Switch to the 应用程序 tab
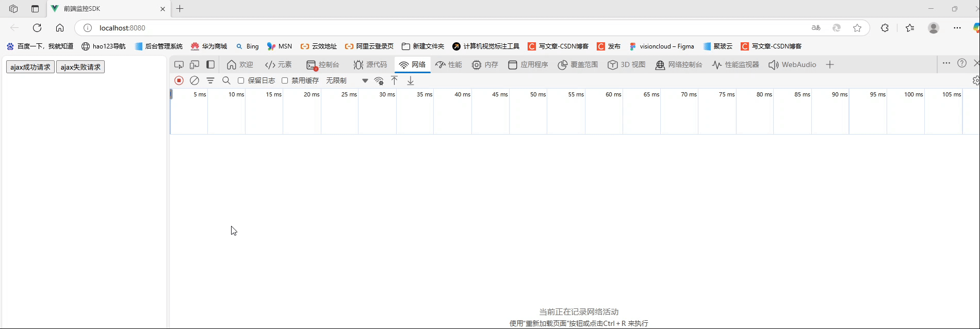Image resolution: width=980 pixels, height=329 pixels. pyautogui.click(x=528, y=64)
